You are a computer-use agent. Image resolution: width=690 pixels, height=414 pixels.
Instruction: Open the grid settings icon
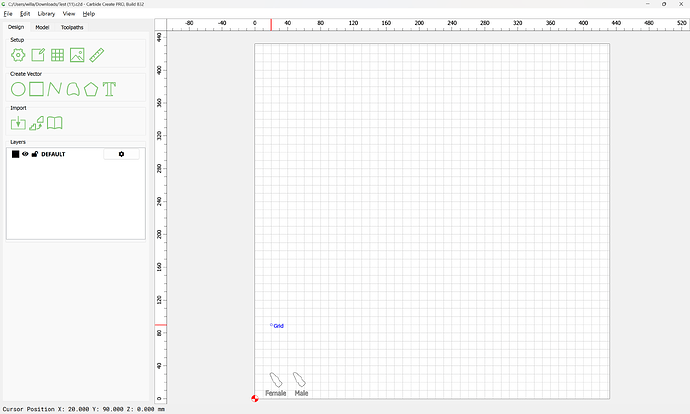pyautogui.click(x=57, y=55)
